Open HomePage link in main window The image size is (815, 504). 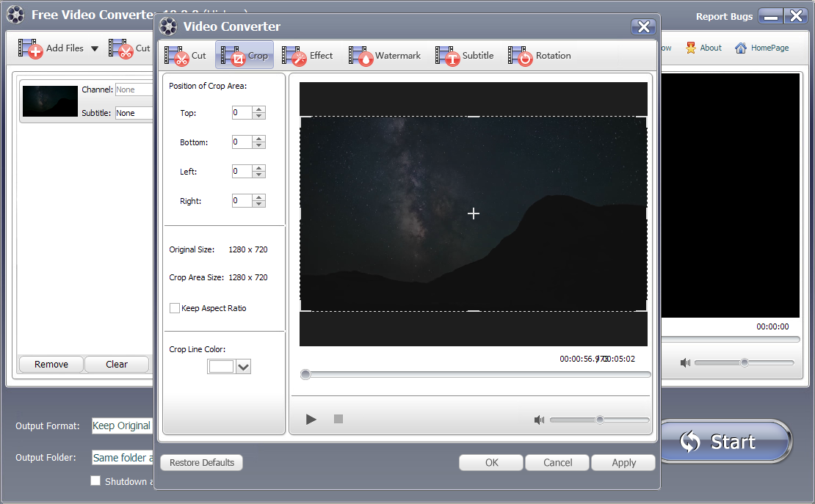click(762, 48)
